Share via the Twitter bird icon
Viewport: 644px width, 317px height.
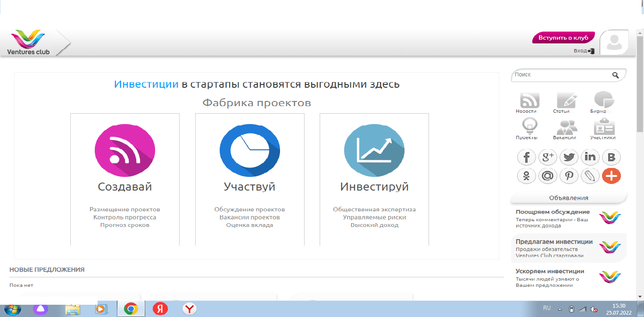(x=569, y=157)
